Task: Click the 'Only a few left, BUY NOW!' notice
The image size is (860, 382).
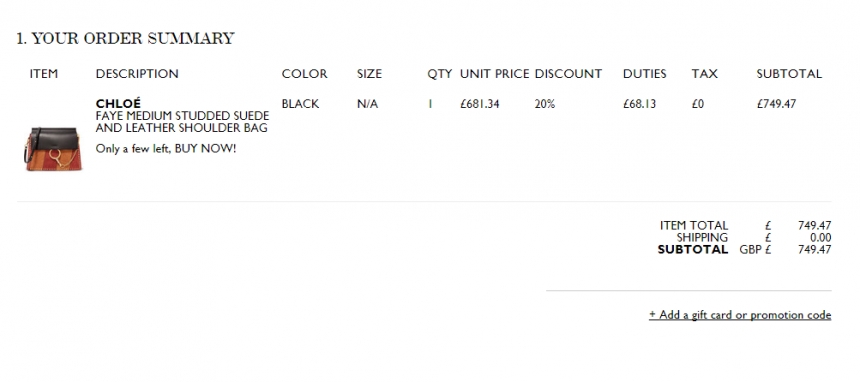Action: pos(166,148)
